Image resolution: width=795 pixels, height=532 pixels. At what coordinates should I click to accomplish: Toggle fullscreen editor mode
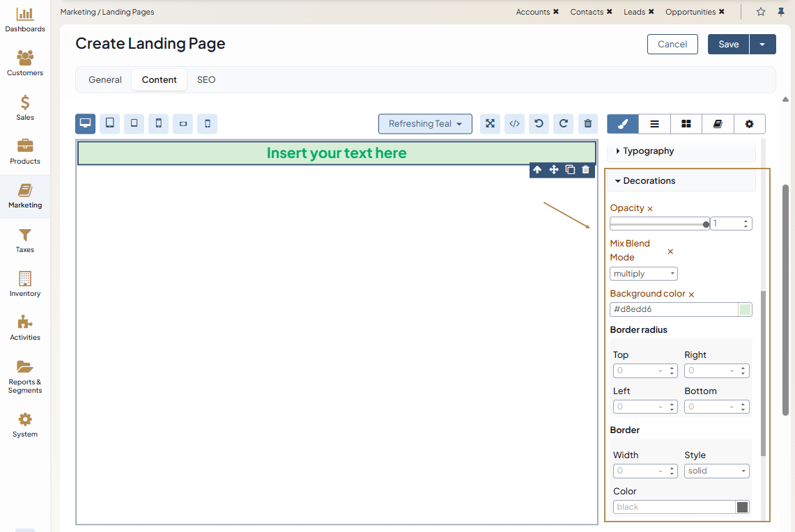[x=491, y=124]
